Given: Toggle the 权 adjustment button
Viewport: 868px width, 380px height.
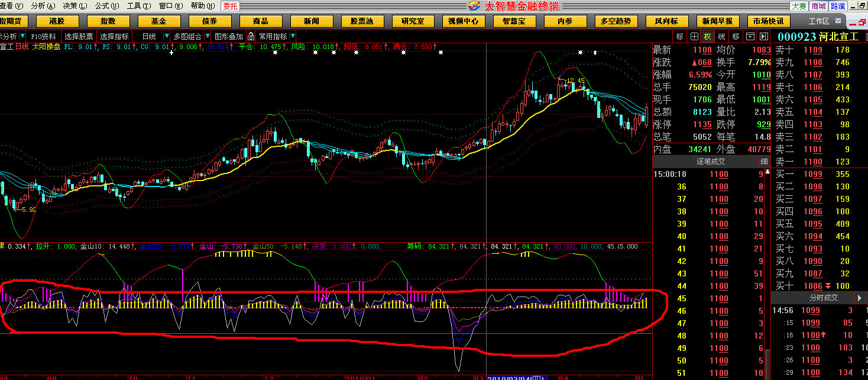Looking at the screenshot, I should [708, 36].
